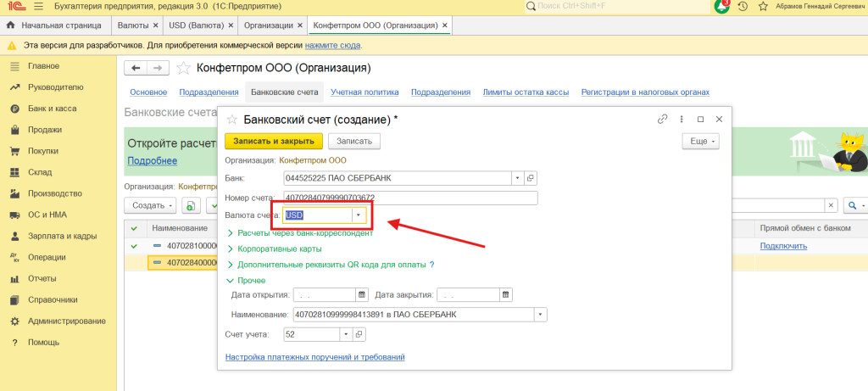Open the dialog's three-dot menu
The height and width of the screenshot is (391, 868).
point(682,119)
